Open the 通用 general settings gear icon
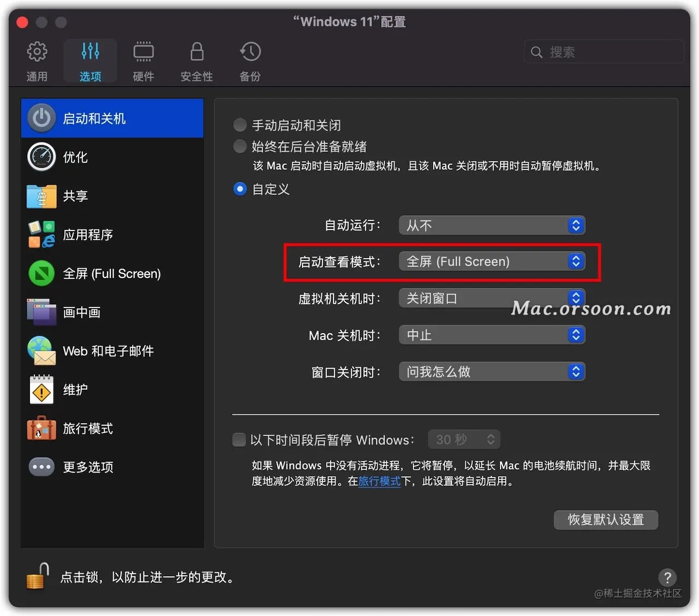 coord(37,52)
